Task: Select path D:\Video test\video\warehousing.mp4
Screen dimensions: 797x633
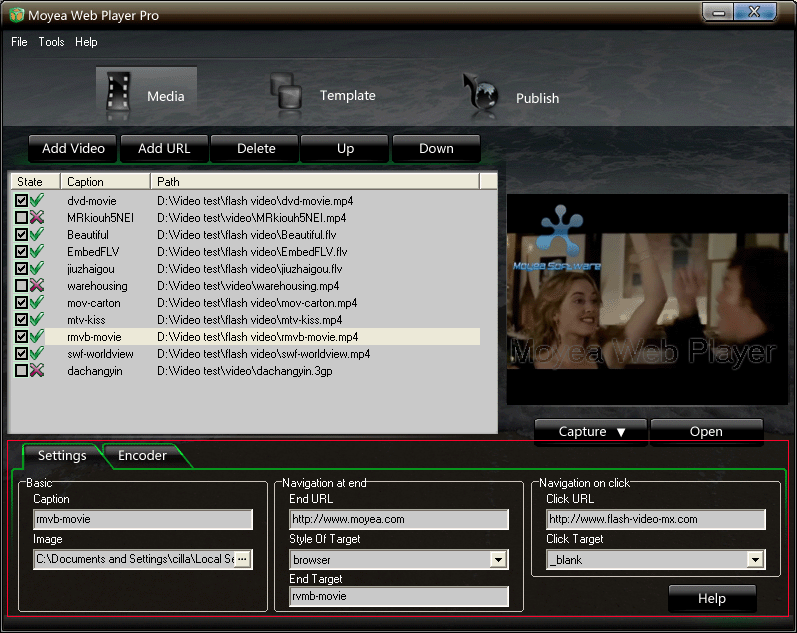Action: tap(248, 286)
